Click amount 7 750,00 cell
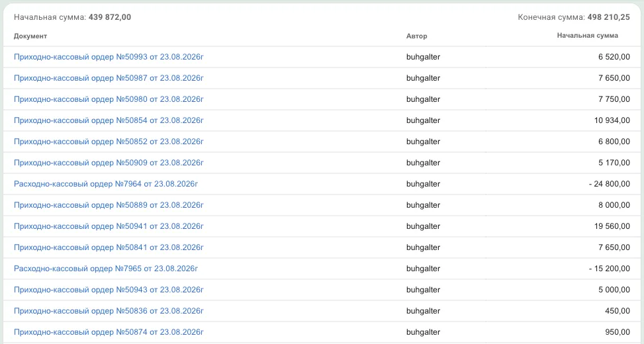Image resolution: width=644 pixels, height=344 pixels. 614,99
